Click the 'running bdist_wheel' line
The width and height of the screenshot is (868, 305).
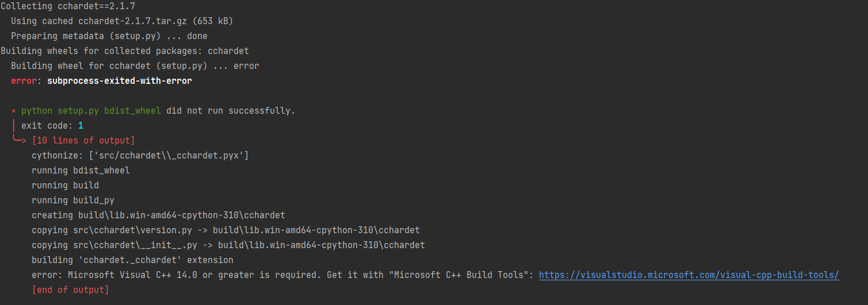coord(81,170)
